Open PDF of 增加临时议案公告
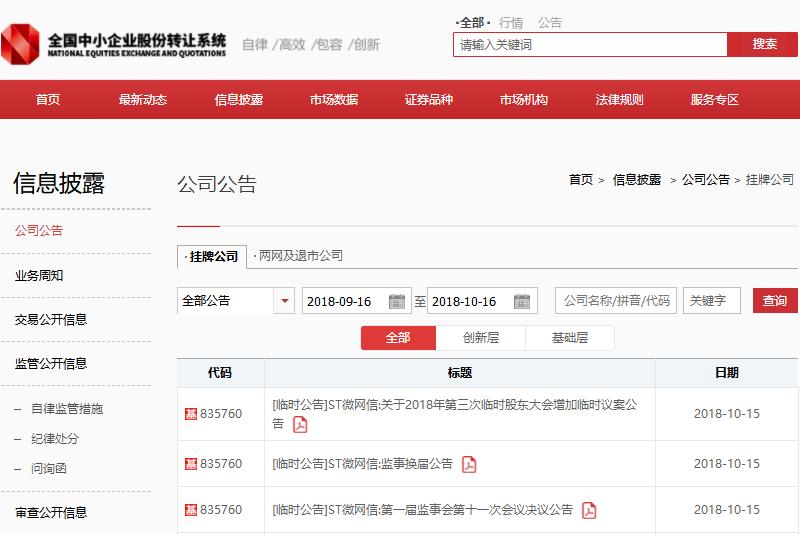800x535 pixels. [x=300, y=424]
